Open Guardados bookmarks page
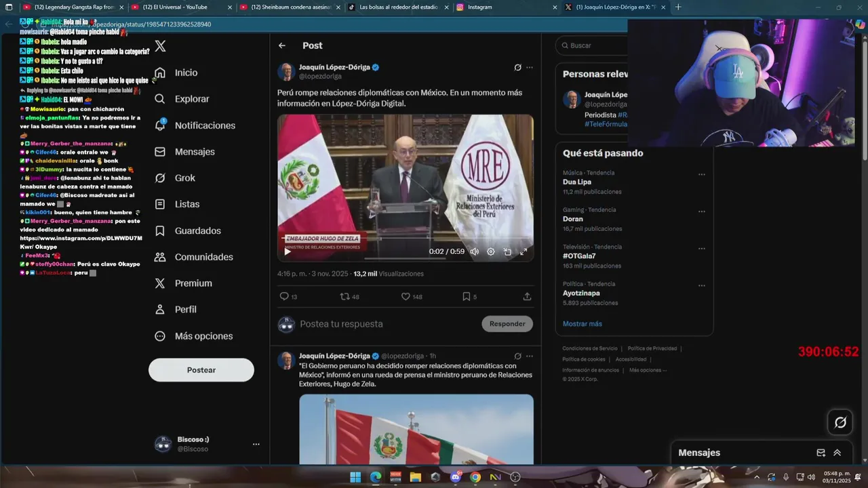Viewport: 868px width, 488px height. [187, 230]
